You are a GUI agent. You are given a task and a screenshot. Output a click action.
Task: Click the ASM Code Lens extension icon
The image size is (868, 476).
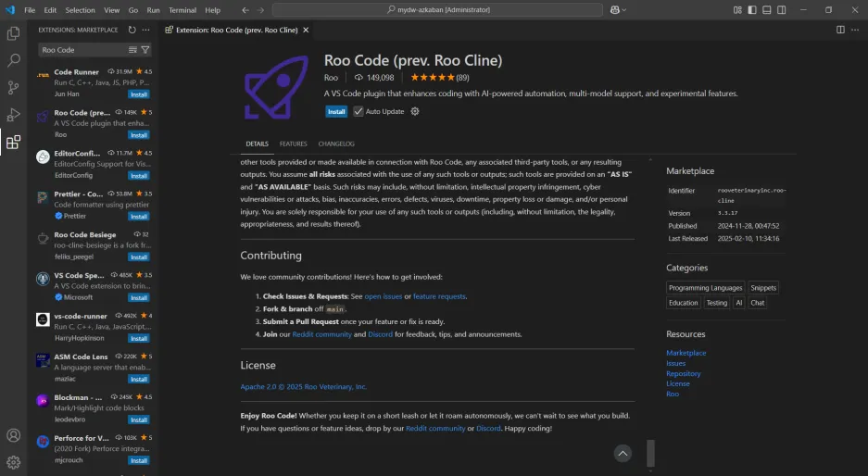point(43,359)
